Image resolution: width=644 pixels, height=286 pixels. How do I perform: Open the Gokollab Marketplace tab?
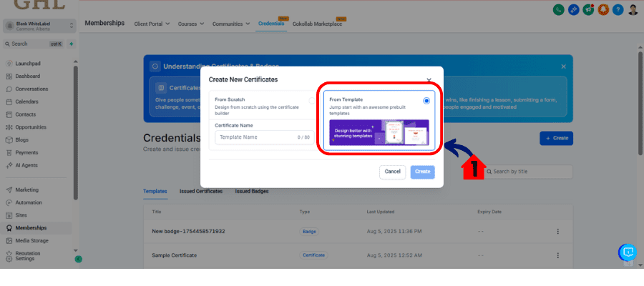[317, 24]
